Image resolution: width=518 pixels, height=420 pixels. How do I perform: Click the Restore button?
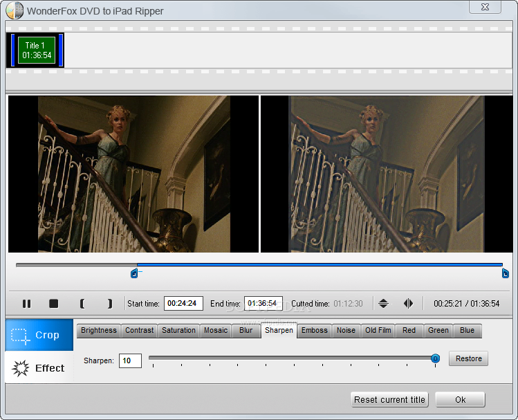pyautogui.click(x=468, y=358)
